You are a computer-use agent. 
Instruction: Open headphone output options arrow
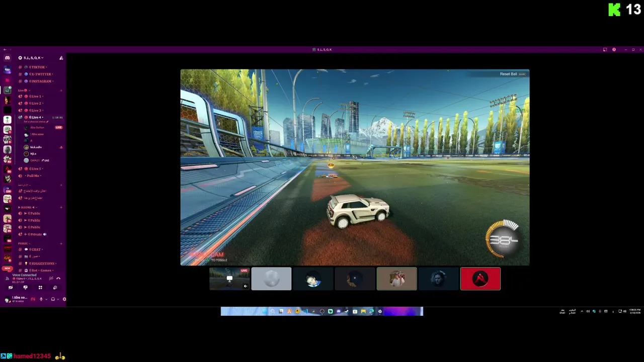(x=58, y=299)
